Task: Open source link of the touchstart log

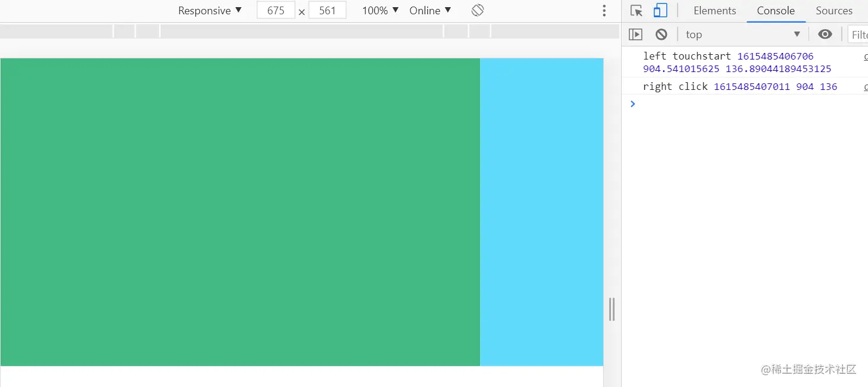Action: pyautogui.click(x=866, y=56)
